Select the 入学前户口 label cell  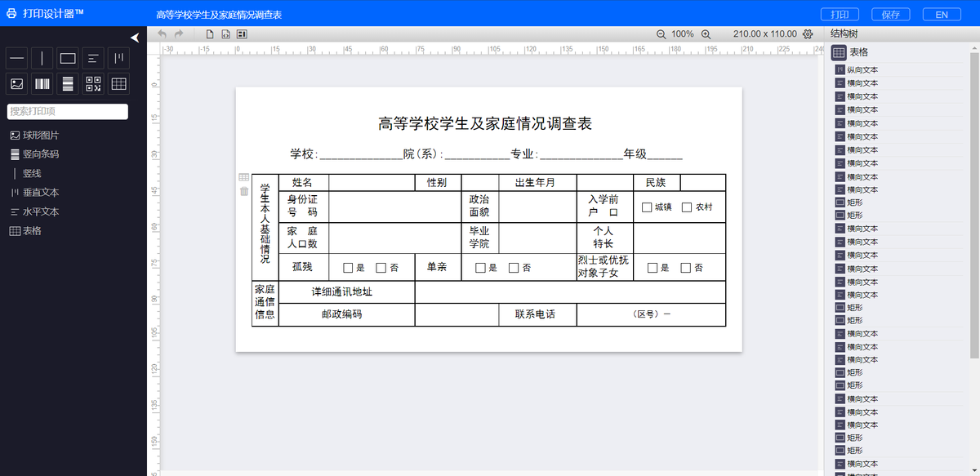coord(604,206)
